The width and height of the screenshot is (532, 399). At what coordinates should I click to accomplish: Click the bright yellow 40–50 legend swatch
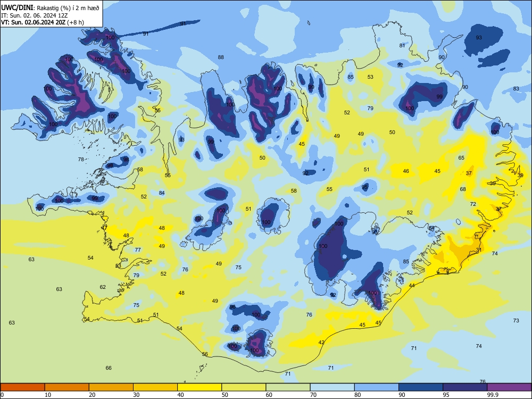pyautogui.click(x=199, y=387)
